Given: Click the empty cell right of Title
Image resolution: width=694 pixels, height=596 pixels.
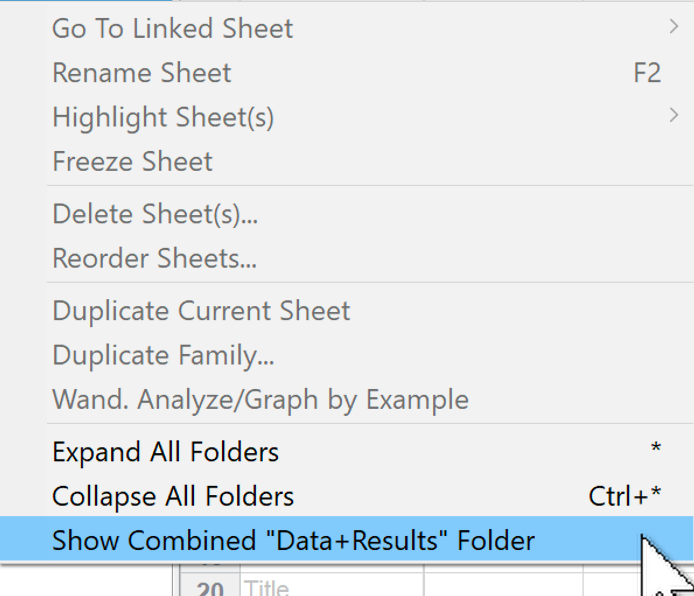Looking at the screenshot, I should (503, 587).
